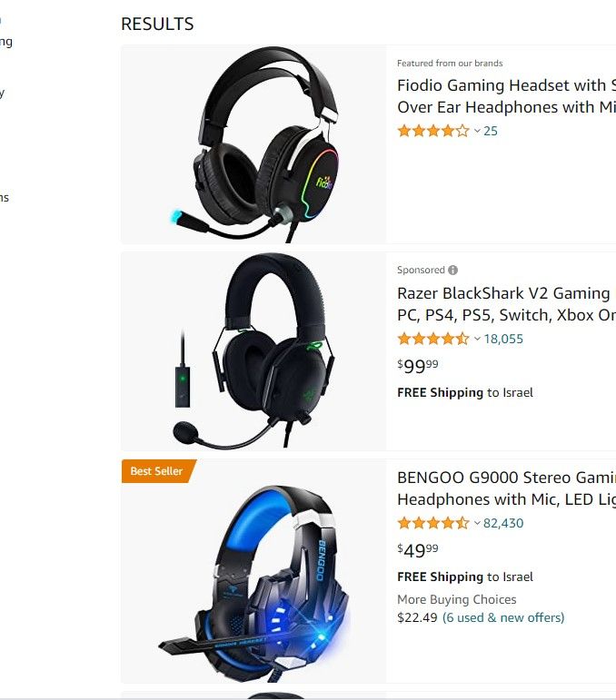Open the Fiodio Gaming Headset product title
The height and width of the screenshot is (700, 616).
point(507,96)
